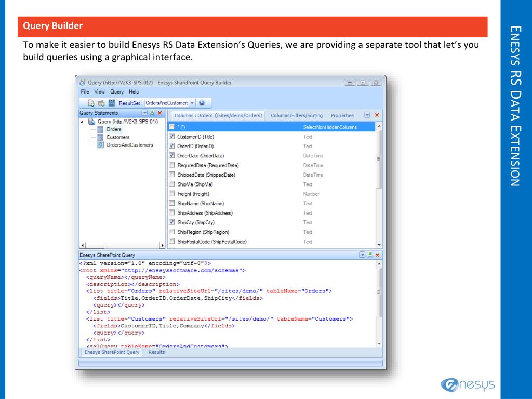This screenshot has height=399, width=532.
Task: Open the Help menu
Action: tap(134, 91)
